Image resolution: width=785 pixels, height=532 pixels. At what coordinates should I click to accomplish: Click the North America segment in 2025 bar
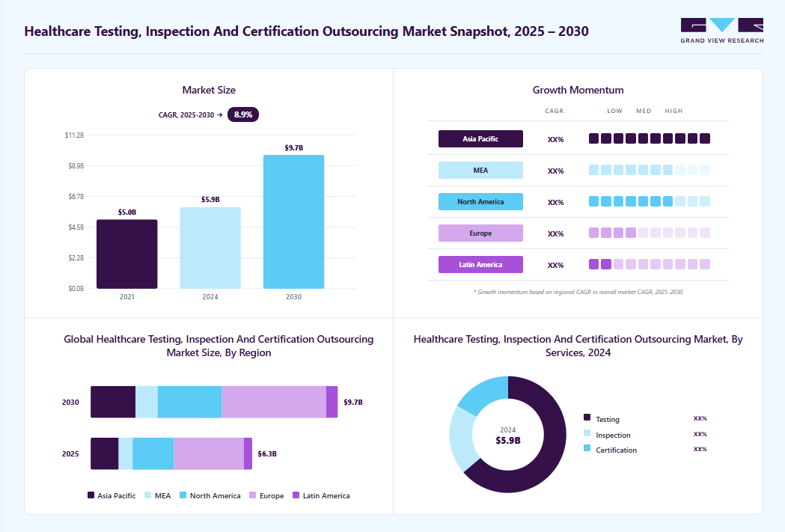coord(153,453)
